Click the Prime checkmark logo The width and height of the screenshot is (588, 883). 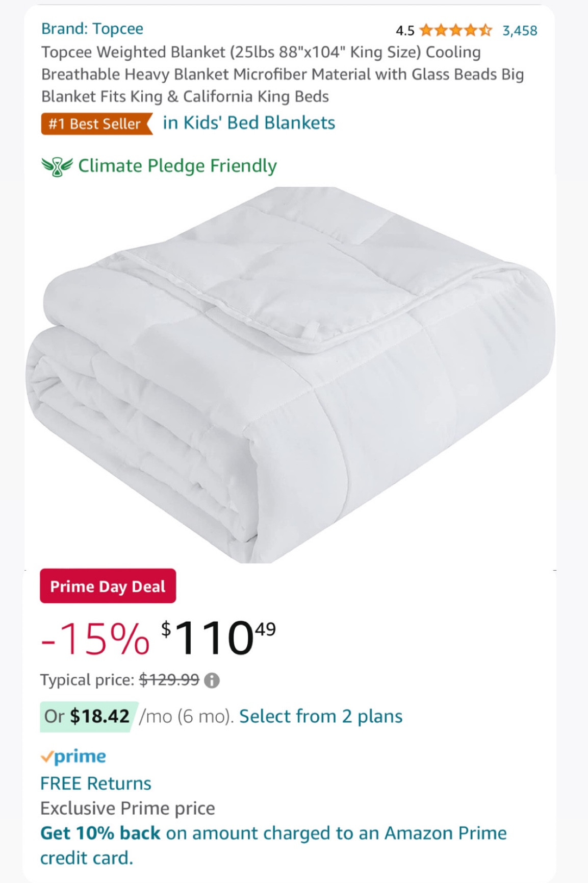pyautogui.click(x=73, y=756)
